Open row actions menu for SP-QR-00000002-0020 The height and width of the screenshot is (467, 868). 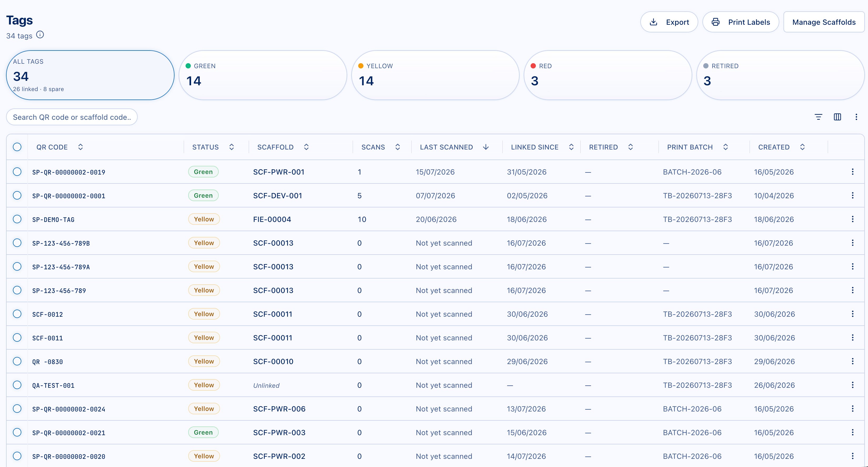tap(852, 456)
